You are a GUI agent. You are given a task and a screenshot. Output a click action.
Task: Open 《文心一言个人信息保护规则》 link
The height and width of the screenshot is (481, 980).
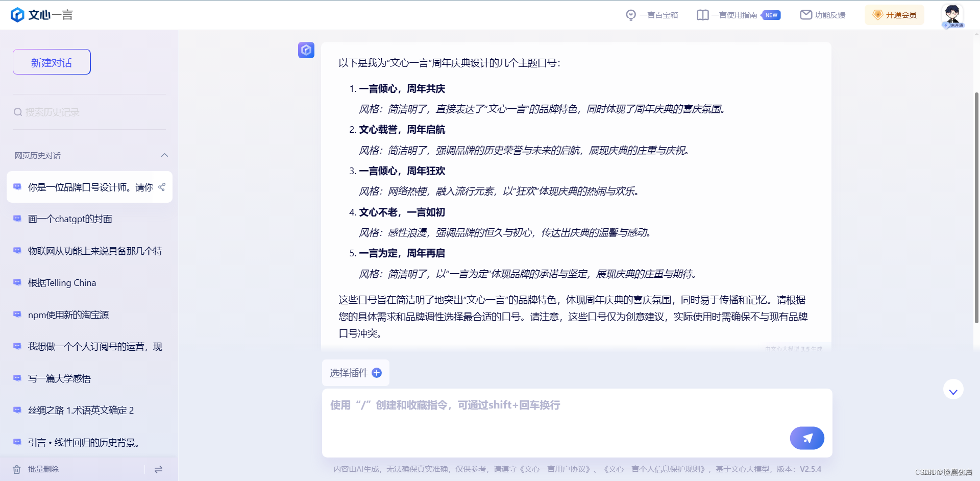click(x=655, y=469)
